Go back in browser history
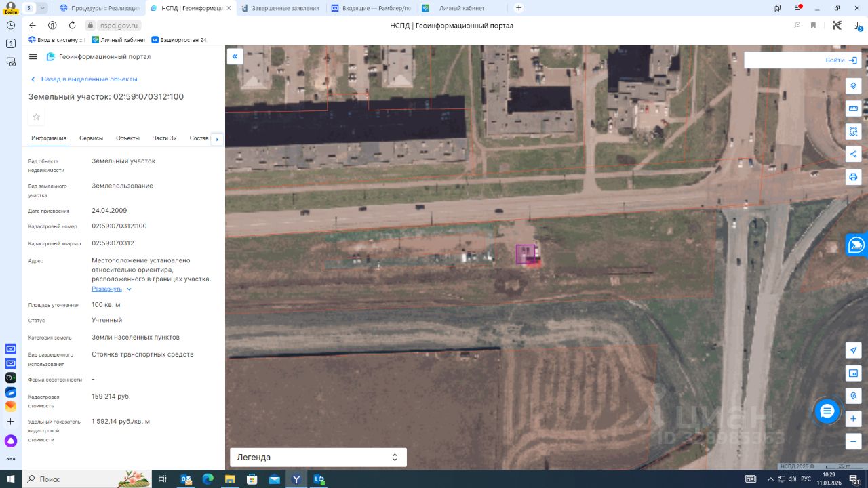This screenshot has width=868, height=488. [32, 25]
